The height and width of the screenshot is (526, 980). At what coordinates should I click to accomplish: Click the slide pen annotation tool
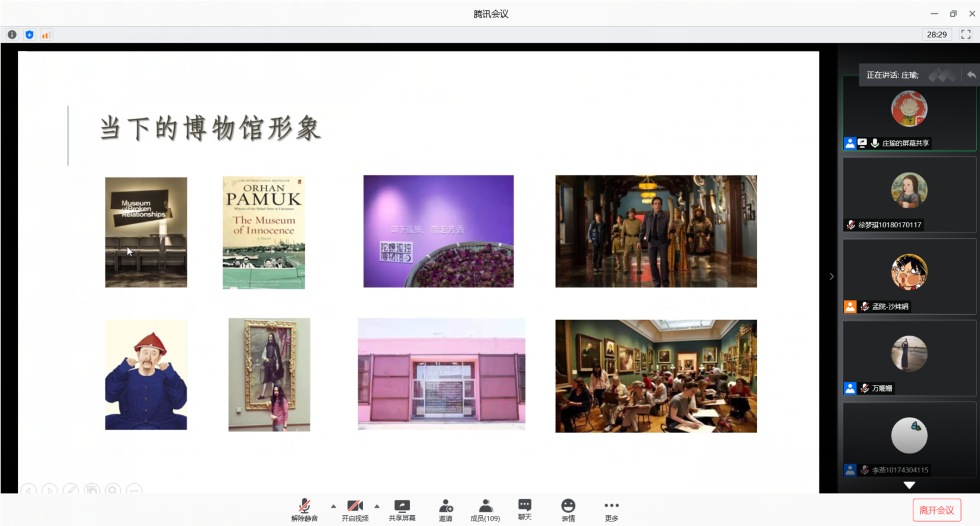(71, 490)
